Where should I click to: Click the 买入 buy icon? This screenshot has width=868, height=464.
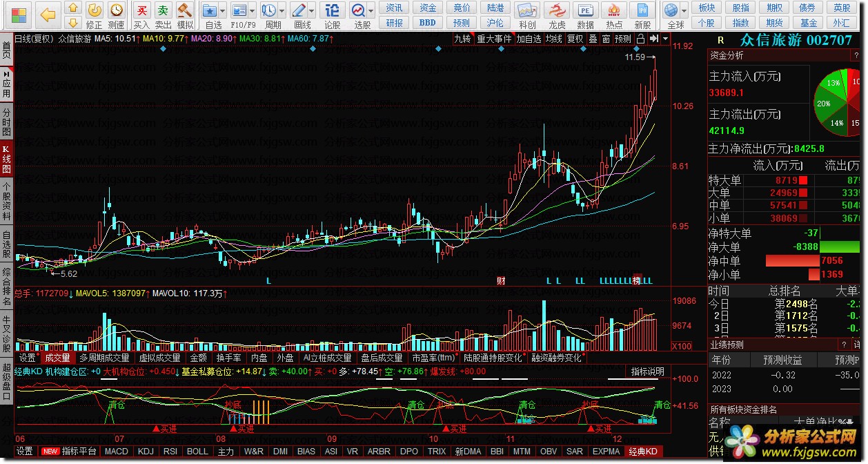point(141,14)
